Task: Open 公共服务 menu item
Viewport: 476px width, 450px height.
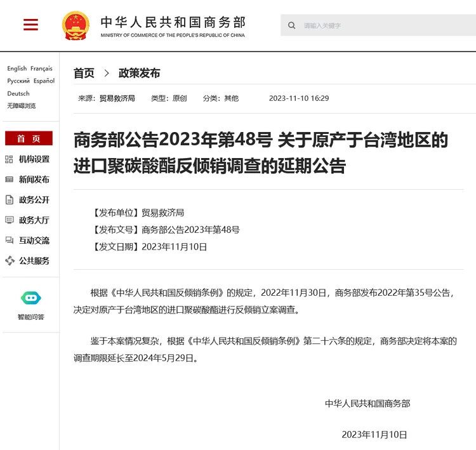Action: pos(34,261)
